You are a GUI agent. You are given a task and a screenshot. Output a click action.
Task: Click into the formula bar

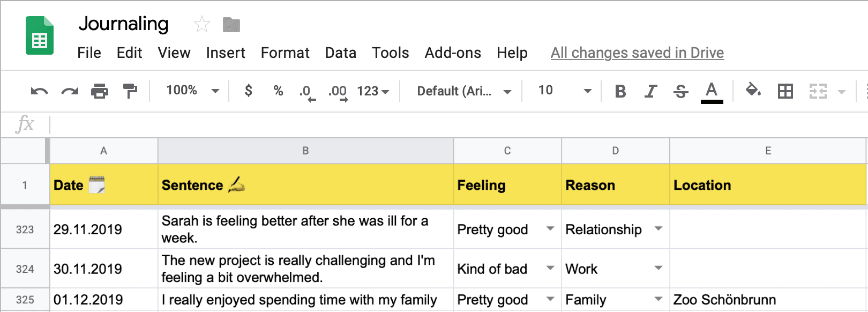pos(458,125)
